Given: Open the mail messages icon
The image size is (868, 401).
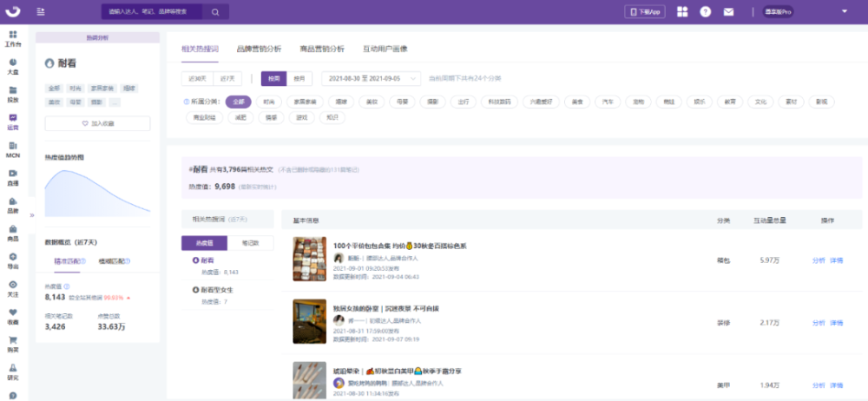Looking at the screenshot, I should (x=728, y=12).
